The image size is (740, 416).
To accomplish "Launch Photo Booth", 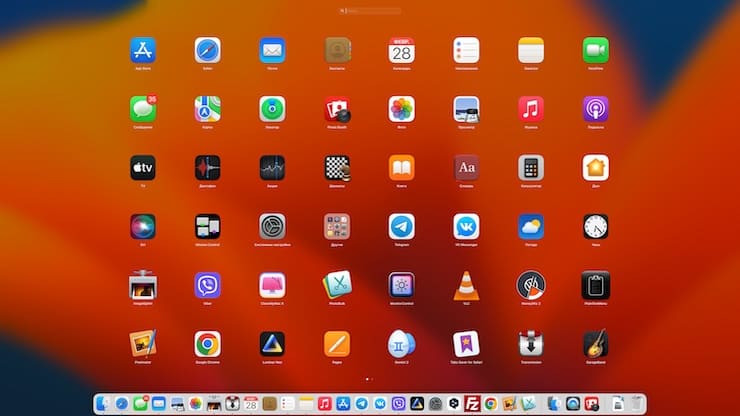I will (337, 109).
